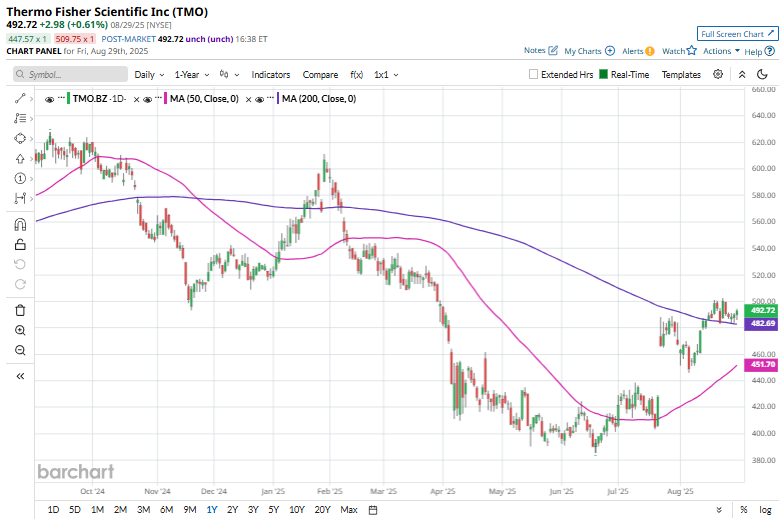Toggle the lock drawings padlock
The image size is (783, 522).
(20, 244)
